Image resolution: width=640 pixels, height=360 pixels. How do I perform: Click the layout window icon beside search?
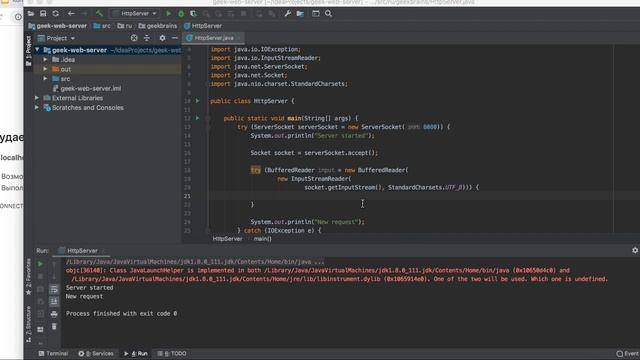coord(316,13)
